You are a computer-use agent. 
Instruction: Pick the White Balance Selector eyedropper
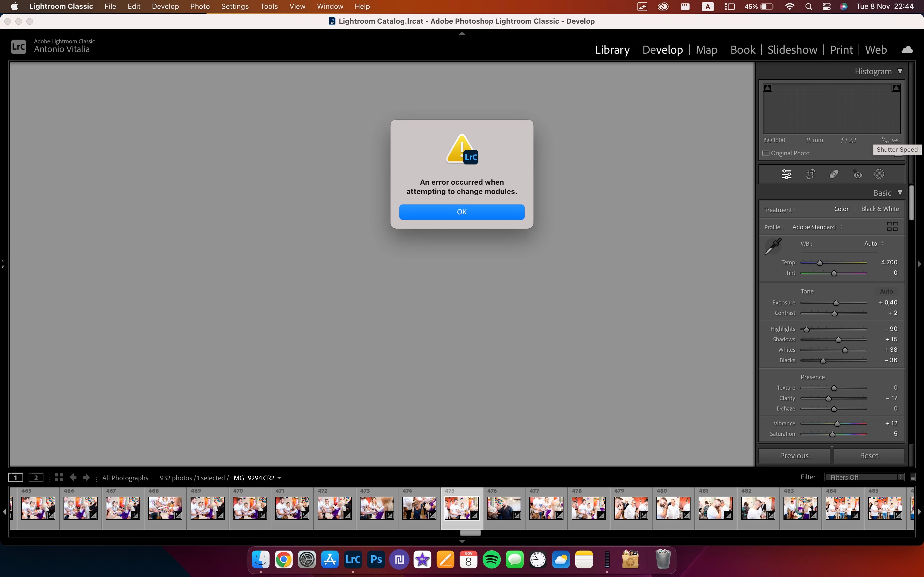773,246
